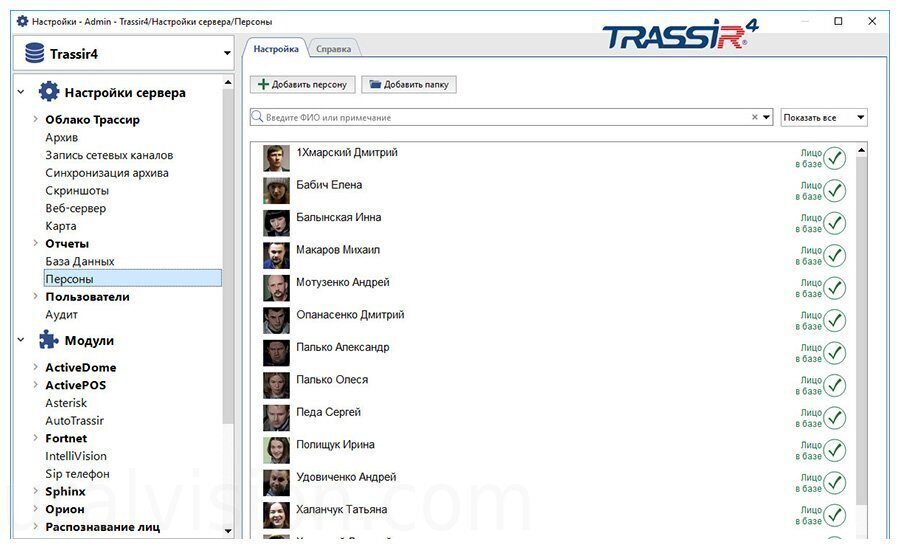
Task: Open 'Скриншоты' settings item
Action: 77,191
